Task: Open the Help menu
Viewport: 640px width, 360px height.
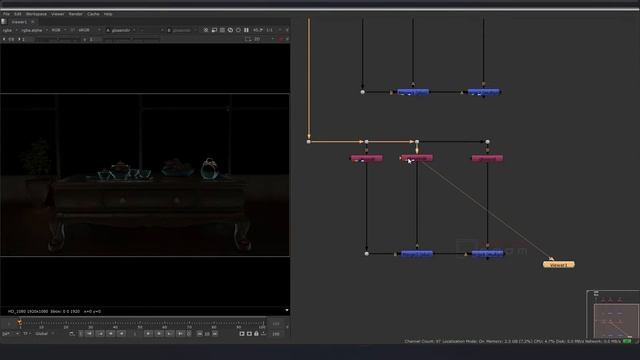Action: click(x=108, y=14)
